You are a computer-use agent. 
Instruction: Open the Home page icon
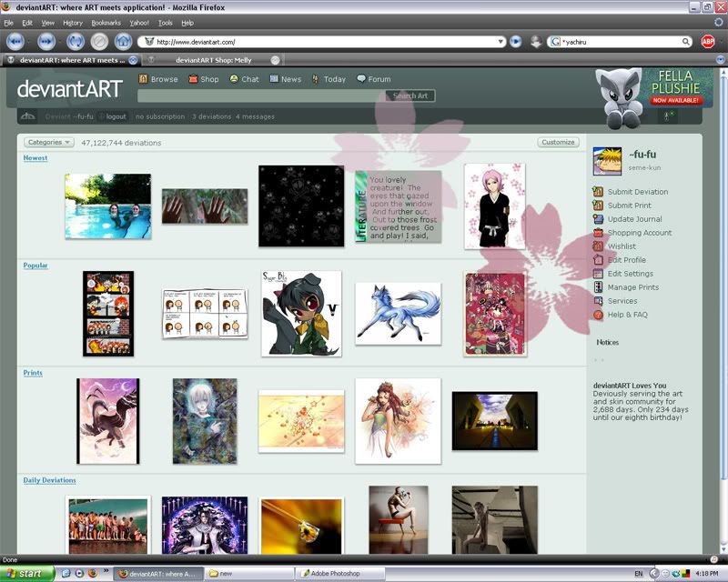123,42
